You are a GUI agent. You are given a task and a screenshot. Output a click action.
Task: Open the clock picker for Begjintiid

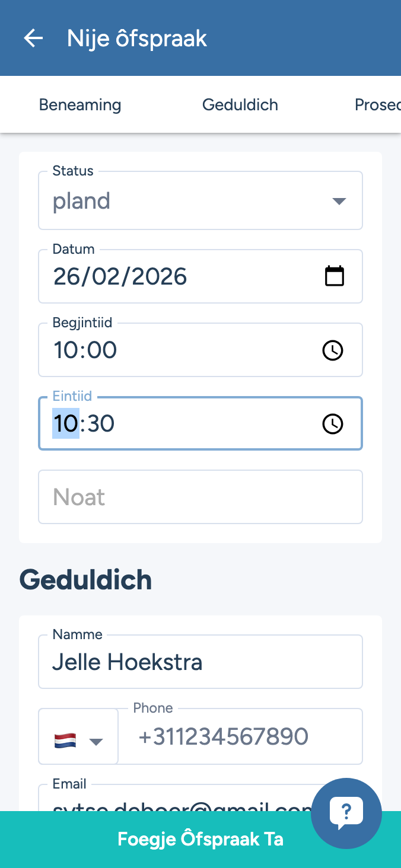point(333,350)
